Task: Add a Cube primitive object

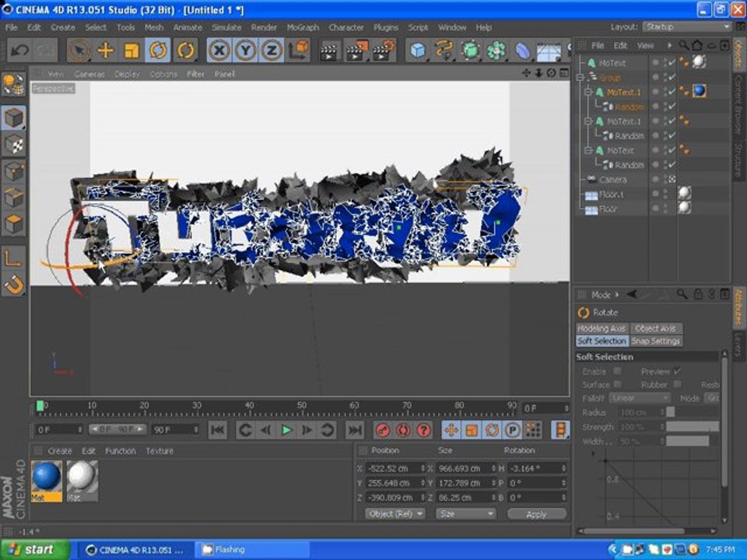Action: 418,50
